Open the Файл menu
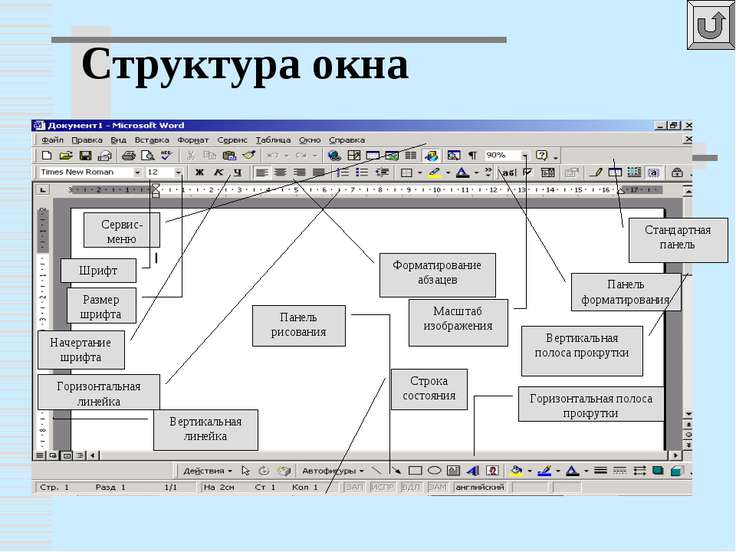Screen dimensions: 736x552 52,140
